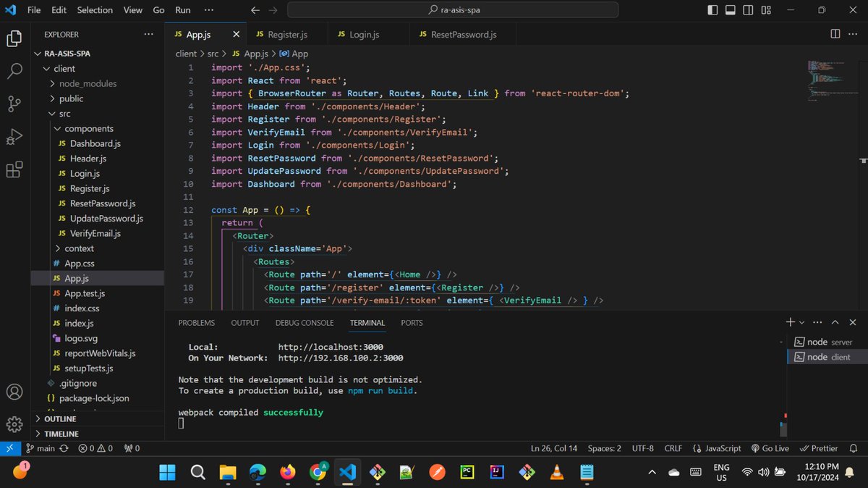
Task: Click the main branch status item
Action: click(x=41, y=448)
